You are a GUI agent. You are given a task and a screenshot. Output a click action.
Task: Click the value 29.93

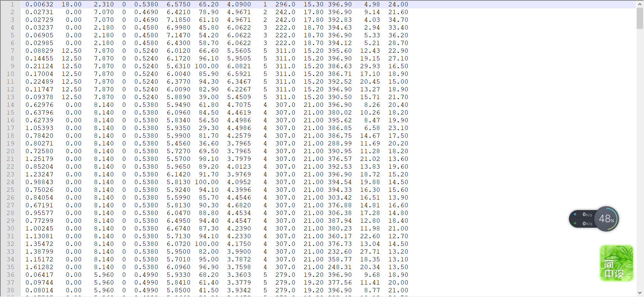click(x=370, y=66)
